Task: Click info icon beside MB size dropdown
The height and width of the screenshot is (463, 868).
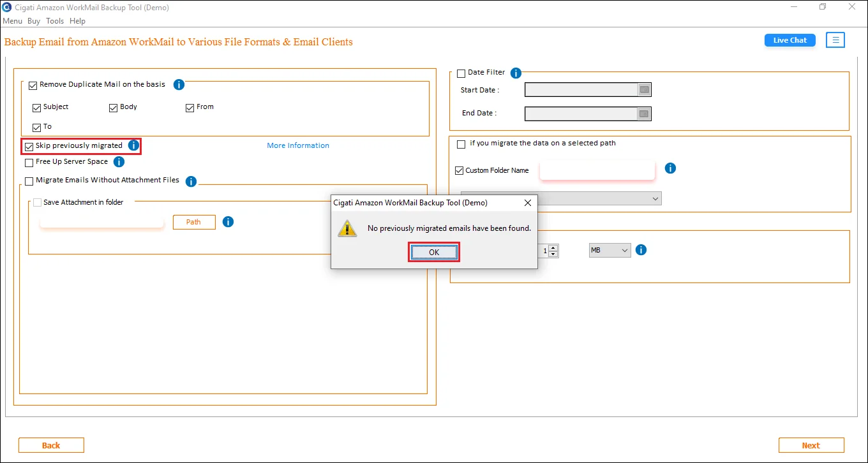Action: click(x=641, y=250)
